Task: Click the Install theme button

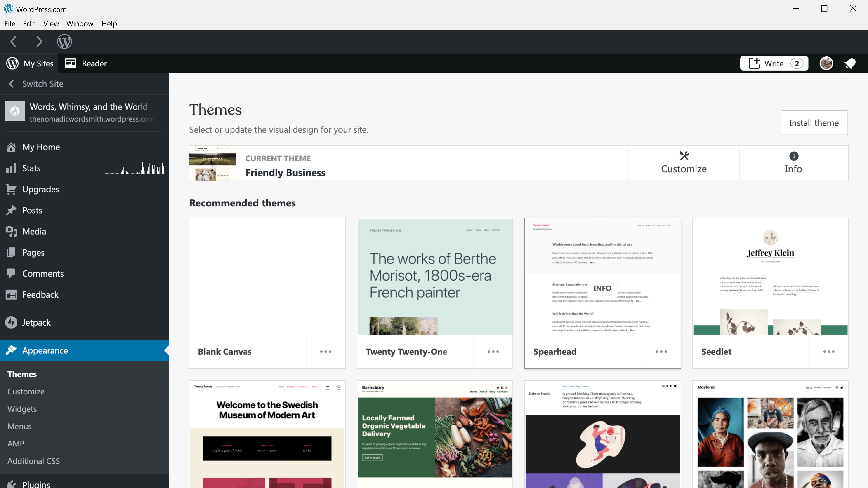Action: point(814,123)
